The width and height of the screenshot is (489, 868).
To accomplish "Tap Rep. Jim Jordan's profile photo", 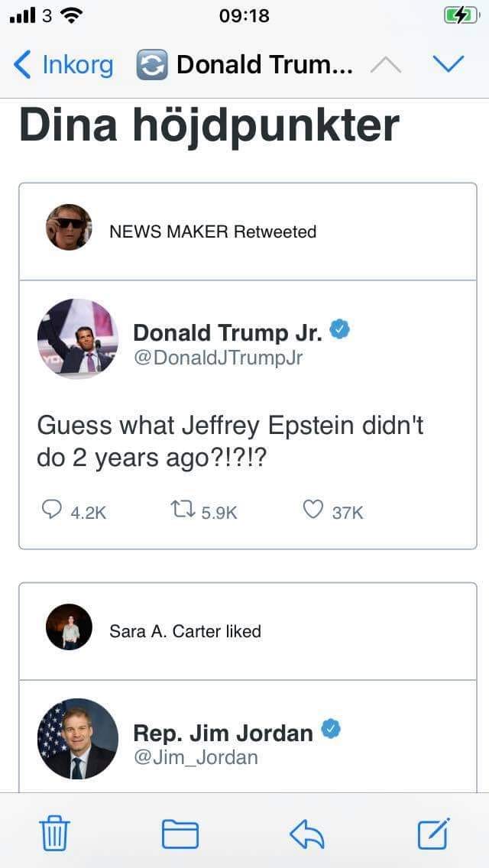I will tap(77, 739).
